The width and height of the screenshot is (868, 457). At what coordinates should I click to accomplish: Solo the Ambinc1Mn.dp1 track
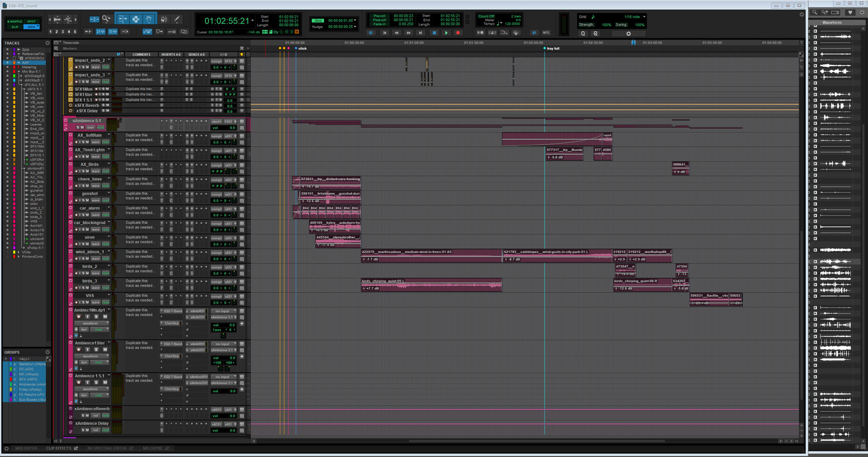click(x=96, y=317)
